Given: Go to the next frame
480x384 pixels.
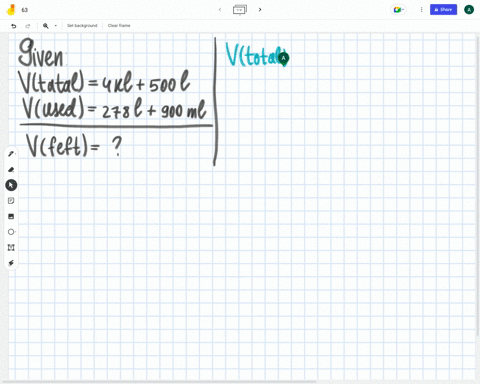Looking at the screenshot, I should pos(260,10).
